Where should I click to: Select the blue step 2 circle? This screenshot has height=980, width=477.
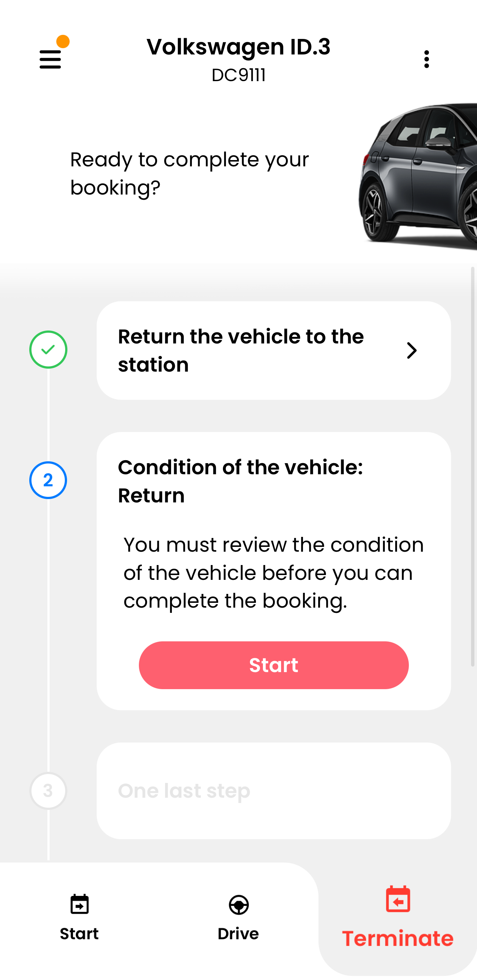click(x=48, y=480)
